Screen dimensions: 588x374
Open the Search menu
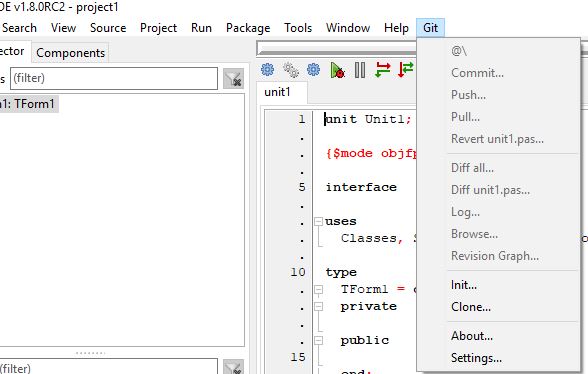tap(20, 28)
